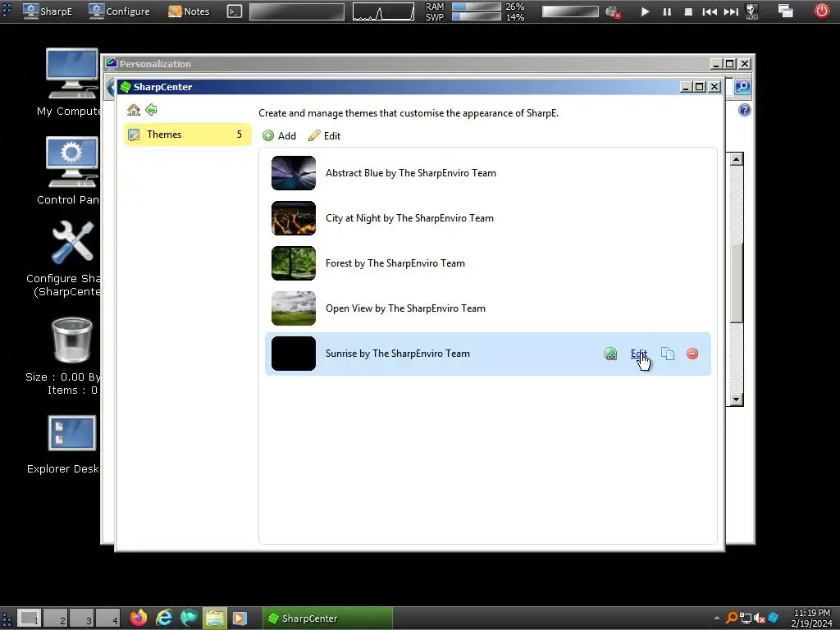Switch to virtual desktop 3
The height and width of the screenshot is (630, 840).
click(81, 619)
